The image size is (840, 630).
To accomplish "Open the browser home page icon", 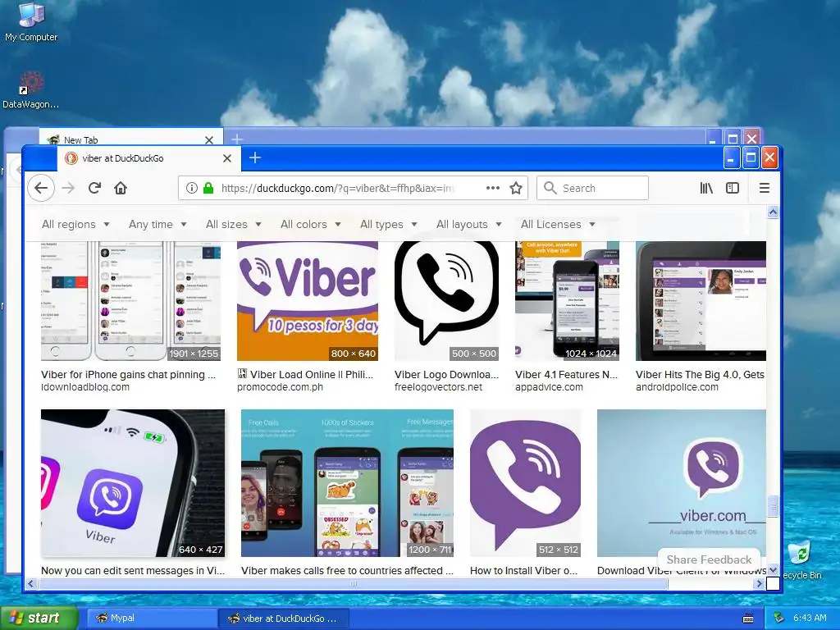I will click(121, 188).
